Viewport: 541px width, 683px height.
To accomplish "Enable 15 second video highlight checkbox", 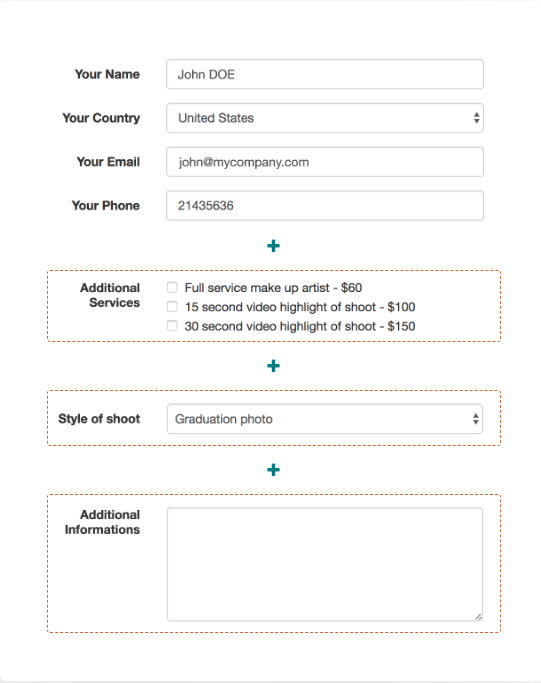I will click(172, 307).
